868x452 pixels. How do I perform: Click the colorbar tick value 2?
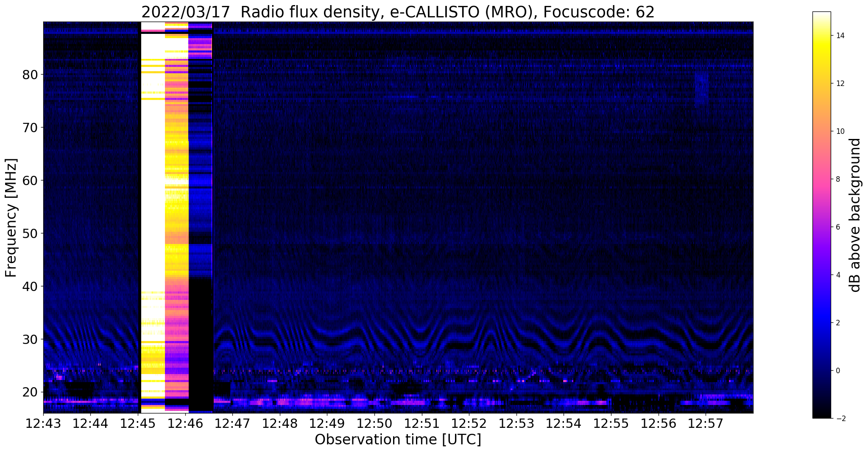837,323
